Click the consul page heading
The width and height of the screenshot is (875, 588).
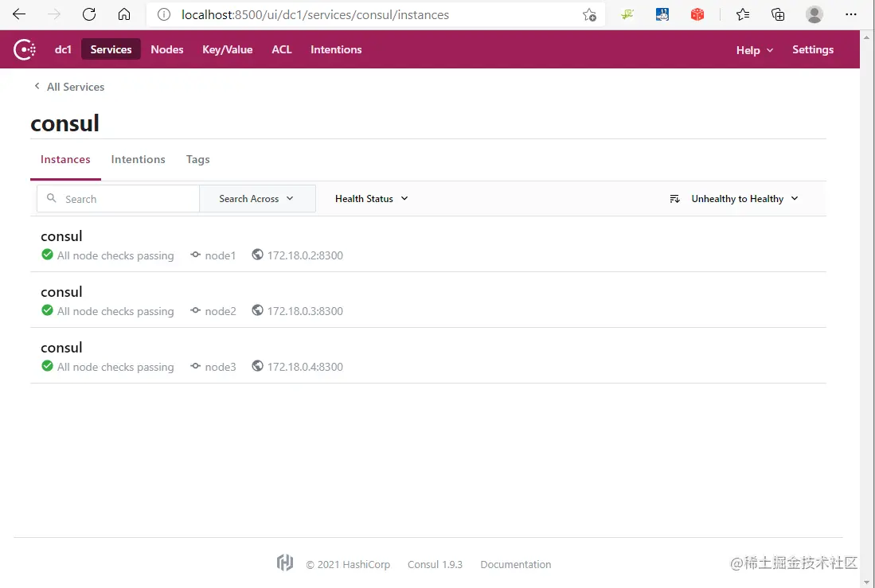pyautogui.click(x=64, y=123)
